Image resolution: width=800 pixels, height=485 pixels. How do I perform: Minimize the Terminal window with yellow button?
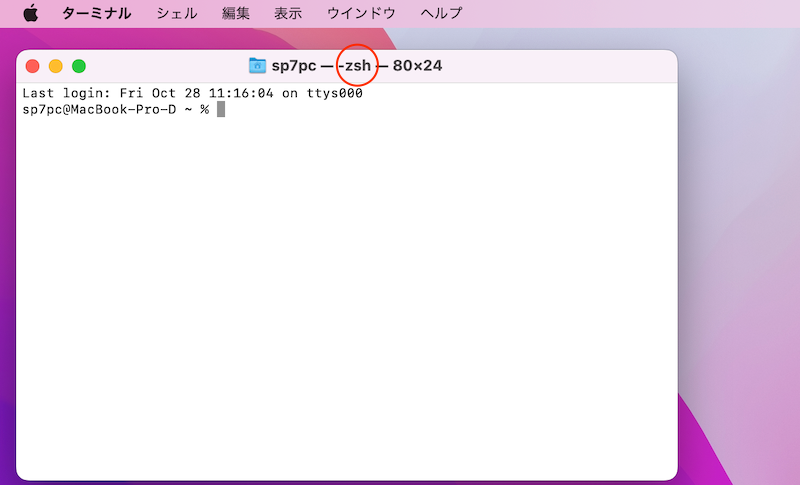click(55, 66)
